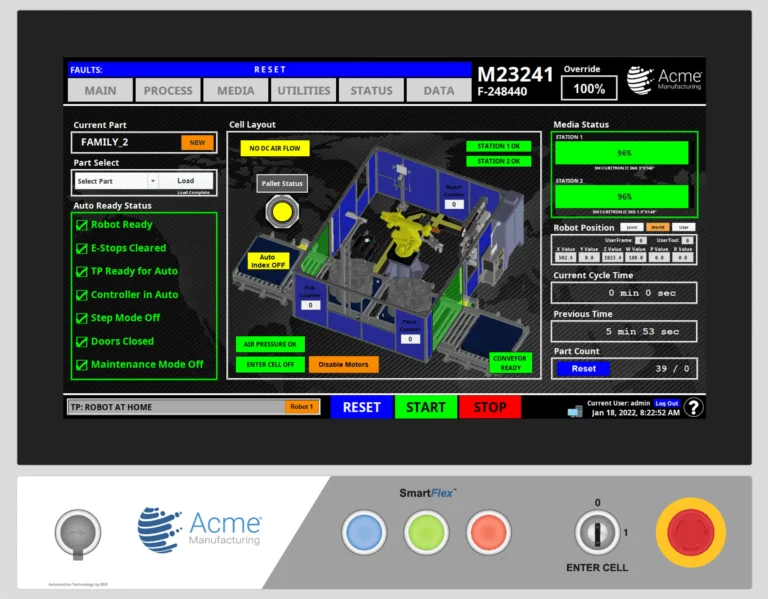Click the orange Robot 1 selector

point(302,407)
